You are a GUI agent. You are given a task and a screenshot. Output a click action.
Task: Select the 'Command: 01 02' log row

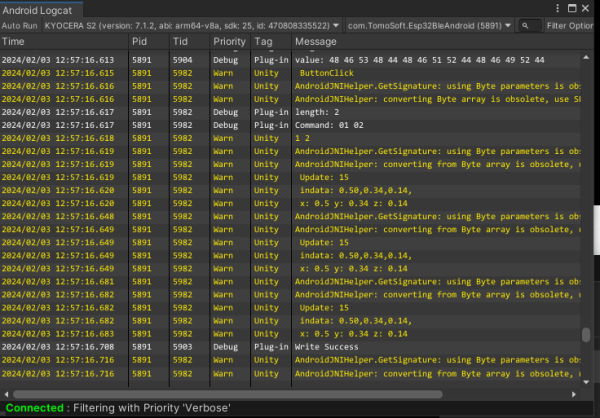(x=330, y=125)
